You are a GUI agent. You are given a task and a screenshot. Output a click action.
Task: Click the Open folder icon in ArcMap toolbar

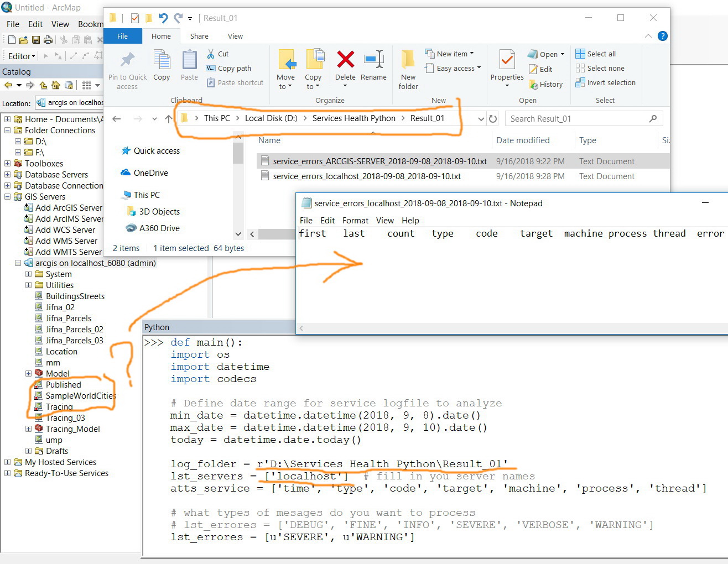(23, 40)
